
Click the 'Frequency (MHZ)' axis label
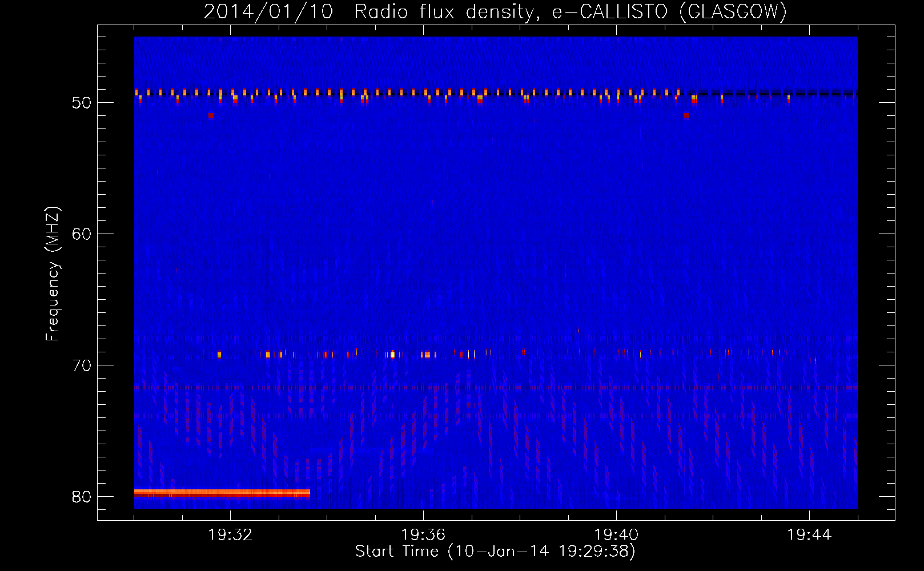tap(52, 274)
